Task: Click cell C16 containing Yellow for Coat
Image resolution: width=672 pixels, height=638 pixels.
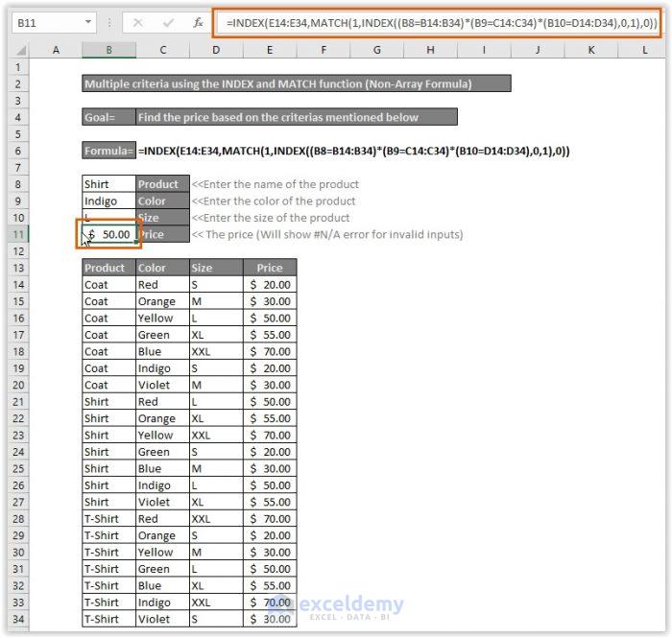Action: coord(162,319)
